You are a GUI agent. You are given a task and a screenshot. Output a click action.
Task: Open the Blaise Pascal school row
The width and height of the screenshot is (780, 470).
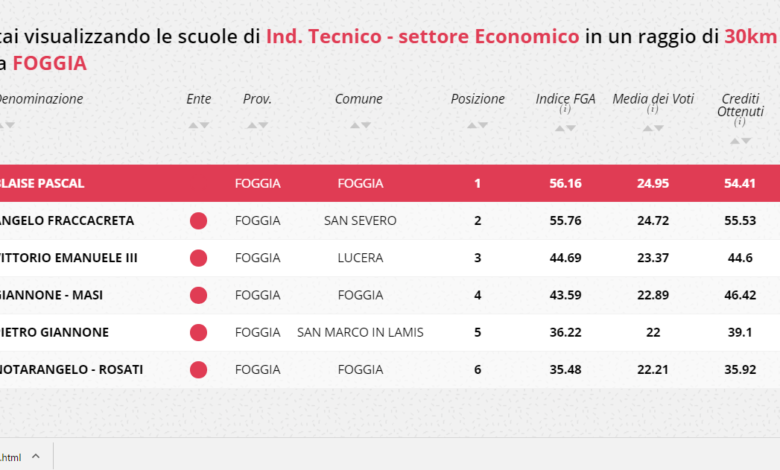390,184
